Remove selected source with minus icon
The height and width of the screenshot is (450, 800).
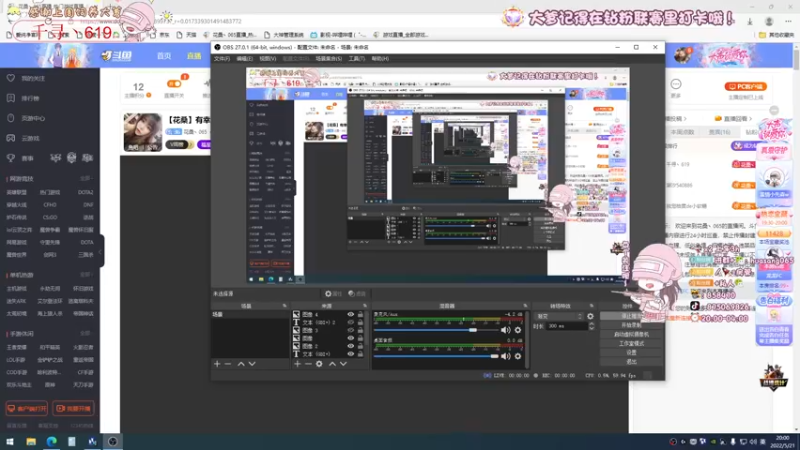pos(308,364)
